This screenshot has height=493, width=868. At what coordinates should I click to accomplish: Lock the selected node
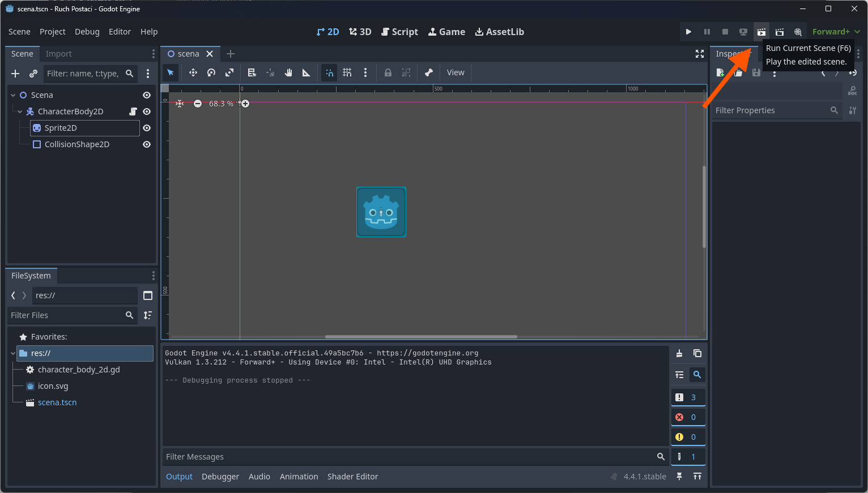pyautogui.click(x=388, y=72)
